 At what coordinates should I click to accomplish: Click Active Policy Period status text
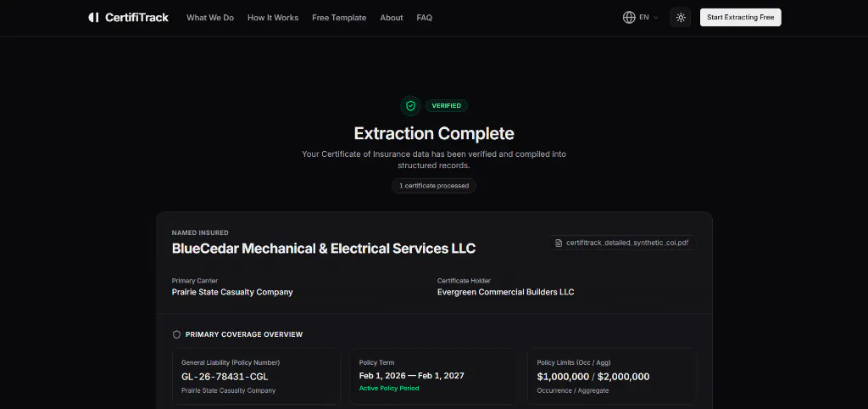[x=389, y=388]
